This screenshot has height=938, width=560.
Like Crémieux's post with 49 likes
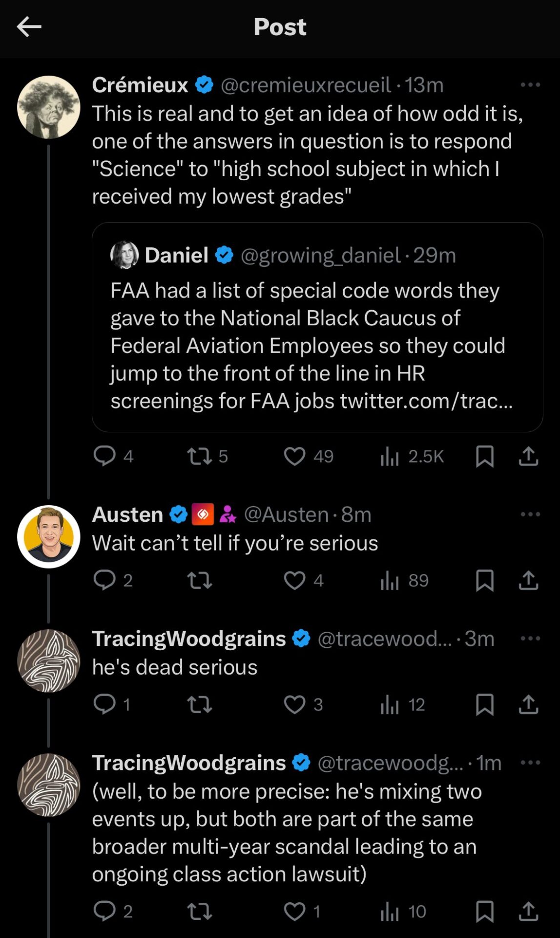tap(294, 456)
